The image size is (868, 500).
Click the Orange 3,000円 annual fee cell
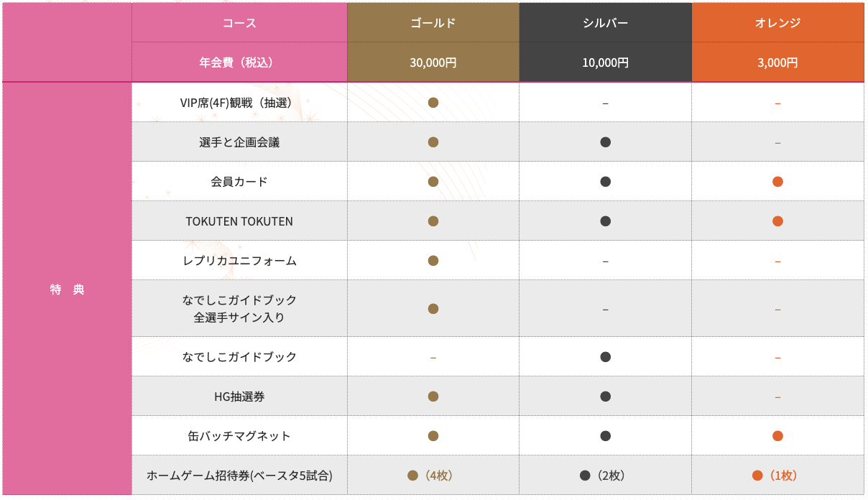pos(777,62)
